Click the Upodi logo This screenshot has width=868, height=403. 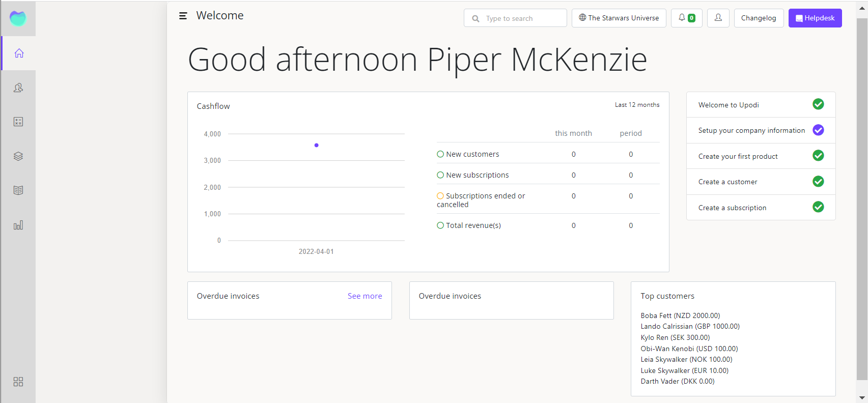18,18
